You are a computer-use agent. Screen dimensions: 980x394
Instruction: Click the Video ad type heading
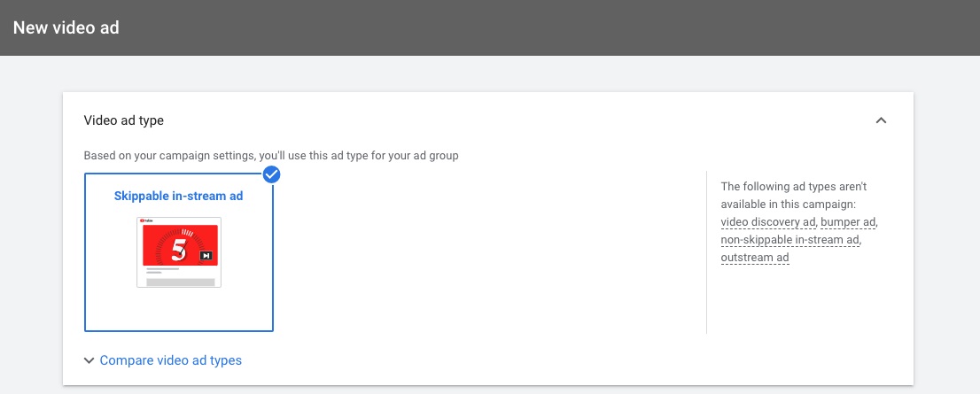click(124, 120)
